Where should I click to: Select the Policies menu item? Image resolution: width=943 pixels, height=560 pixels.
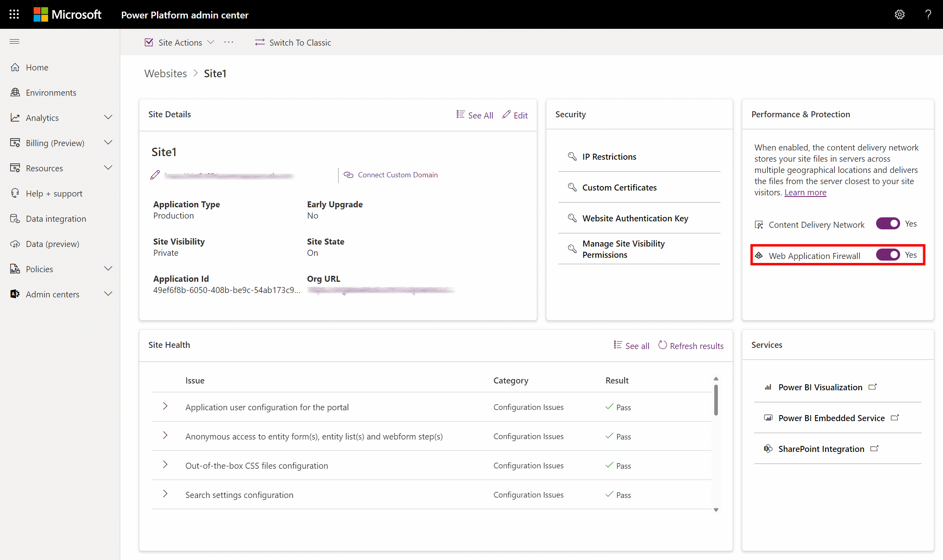[x=39, y=269]
